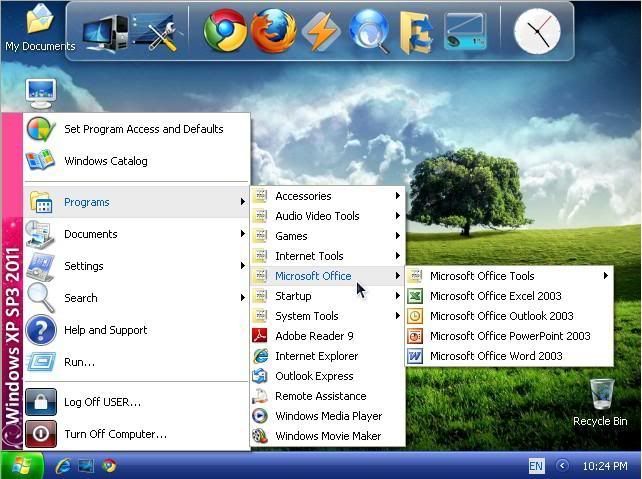
Task: Launch Firefox from the top dock
Action: [x=274, y=32]
